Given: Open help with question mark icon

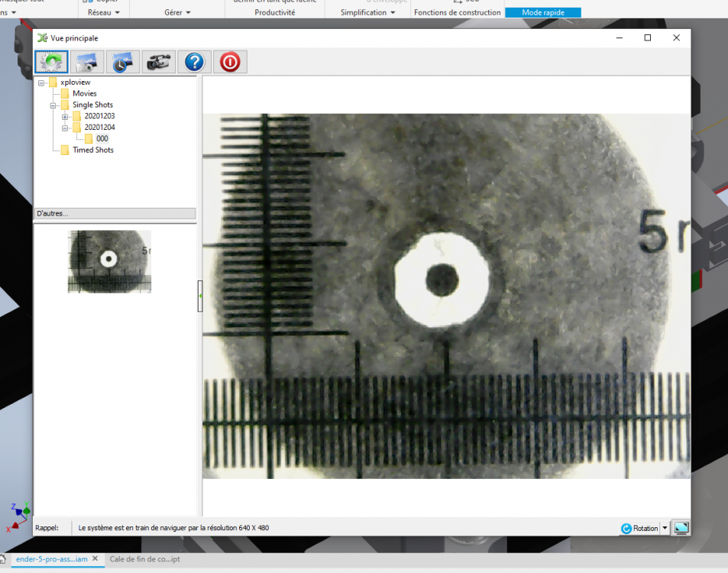Looking at the screenshot, I should coord(194,62).
